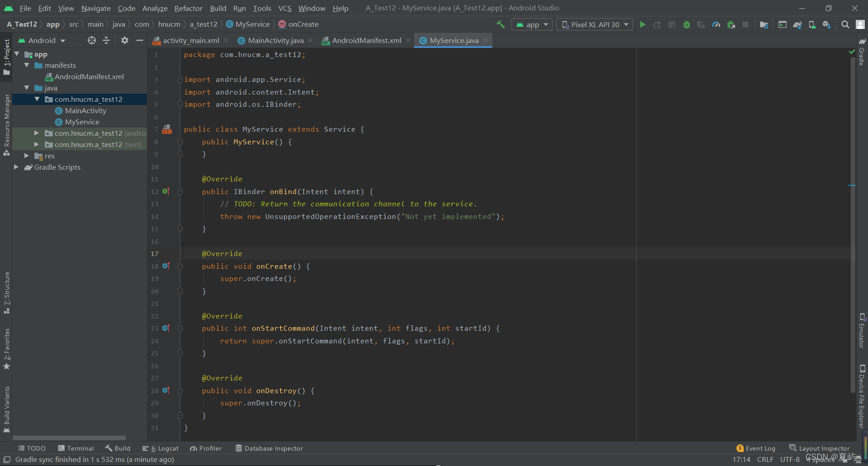868x466 pixels.
Task: Collapse the app module tree node
Action: [17, 54]
